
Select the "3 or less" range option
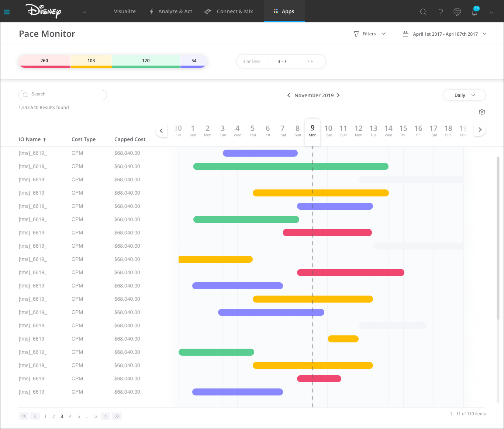point(251,62)
